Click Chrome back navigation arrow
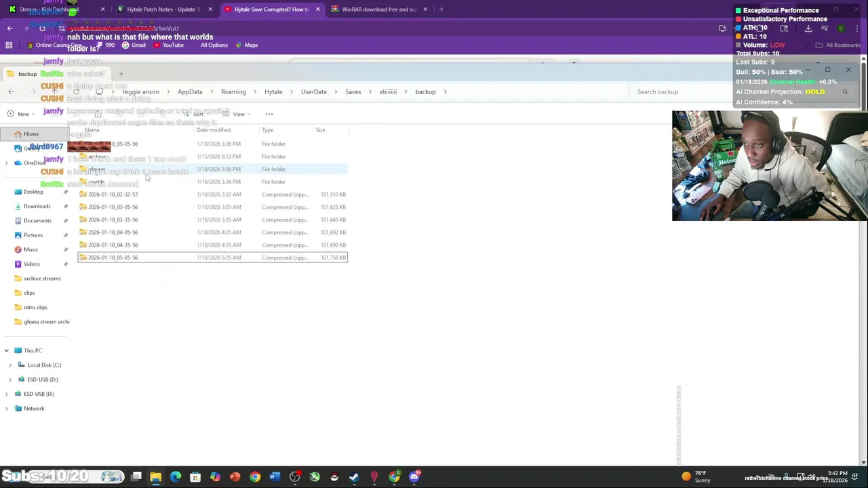This screenshot has height=488, width=868. [9, 28]
